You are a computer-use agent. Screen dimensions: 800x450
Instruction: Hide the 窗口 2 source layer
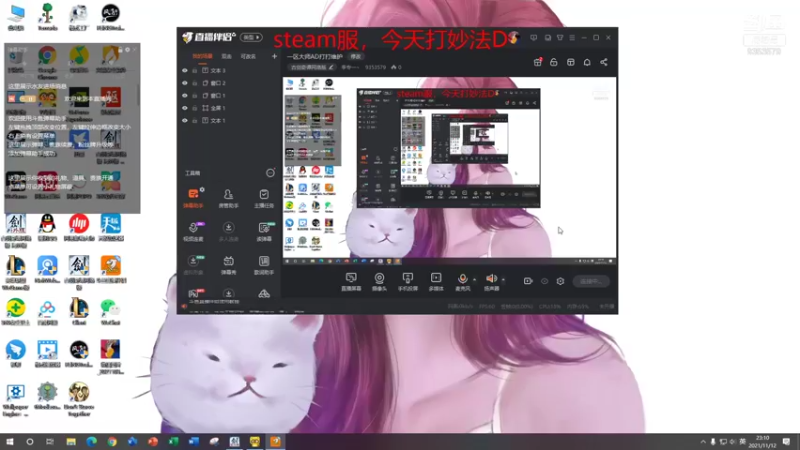coord(185,83)
